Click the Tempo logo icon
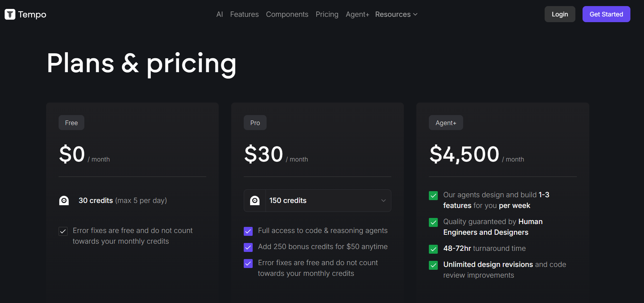The image size is (644, 303). [x=10, y=14]
